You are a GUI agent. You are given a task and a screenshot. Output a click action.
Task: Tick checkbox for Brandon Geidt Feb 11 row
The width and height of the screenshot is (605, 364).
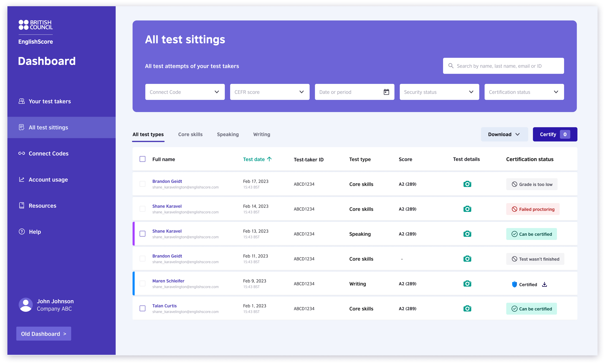[143, 259]
